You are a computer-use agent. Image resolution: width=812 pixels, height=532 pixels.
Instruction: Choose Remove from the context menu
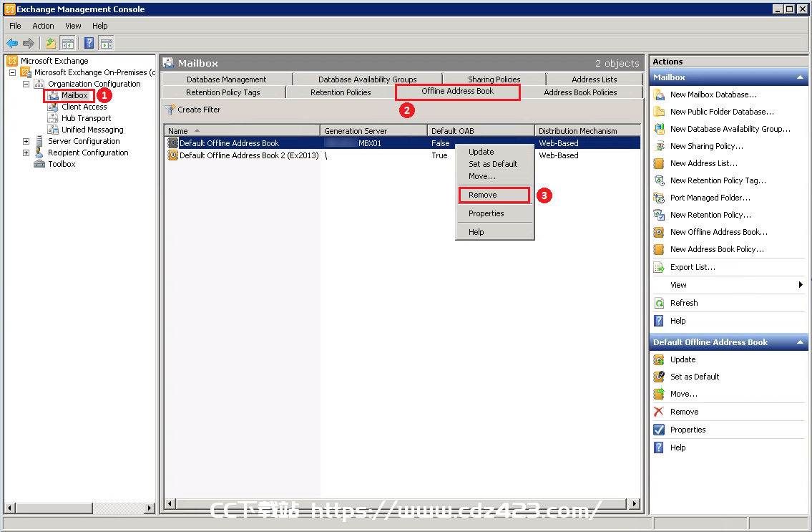click(494, 195)
